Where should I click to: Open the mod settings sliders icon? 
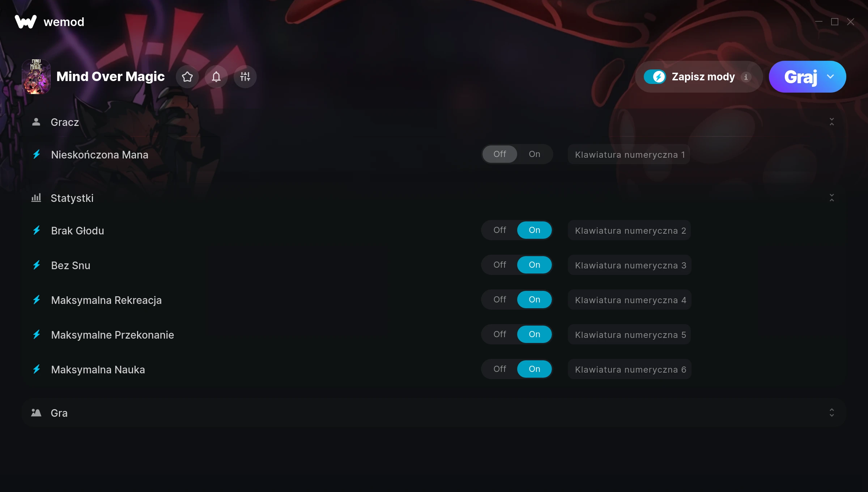tap(245, 77)
